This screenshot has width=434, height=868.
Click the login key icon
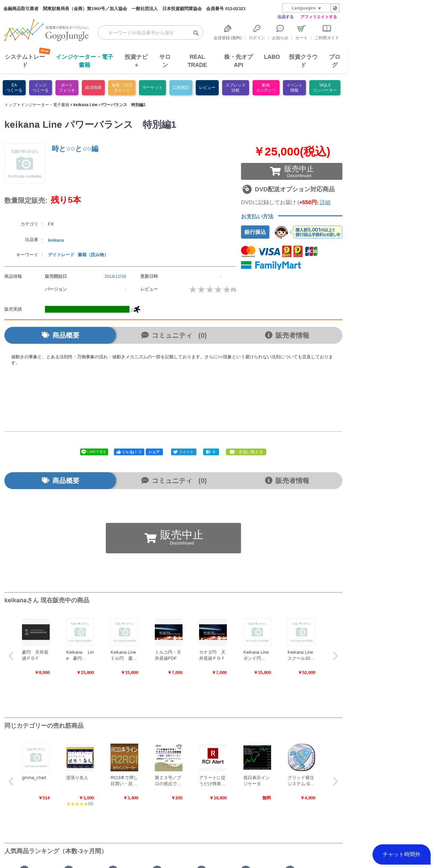pyautogui.click(x=257, y=28)
